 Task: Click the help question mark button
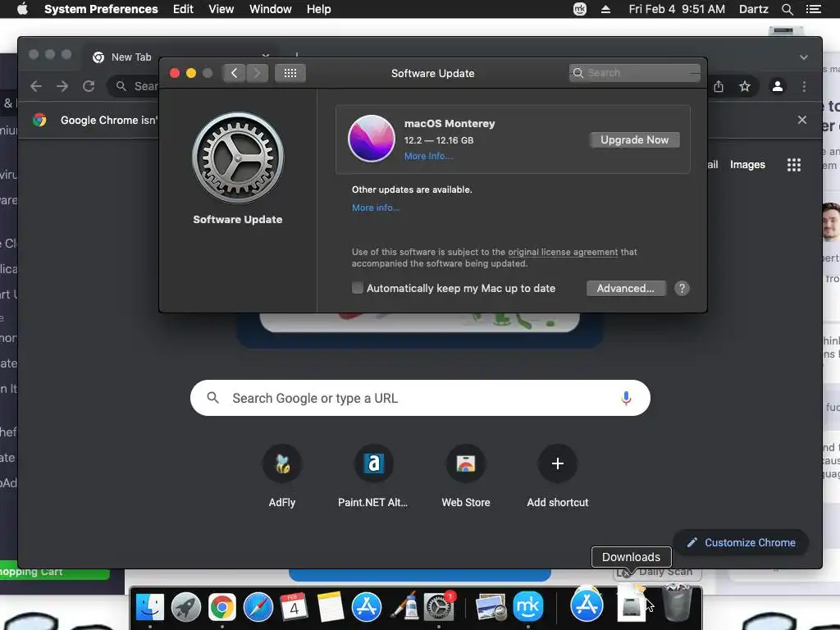coord(682,288)
